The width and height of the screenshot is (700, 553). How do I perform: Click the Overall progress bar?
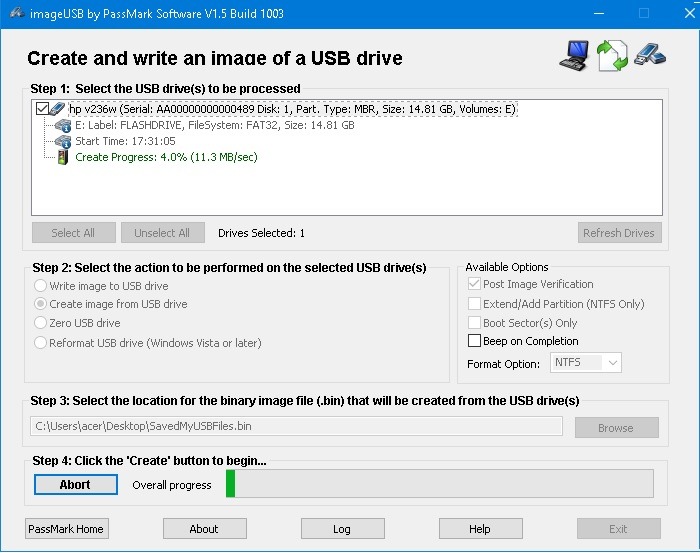[x=439, y=483]
